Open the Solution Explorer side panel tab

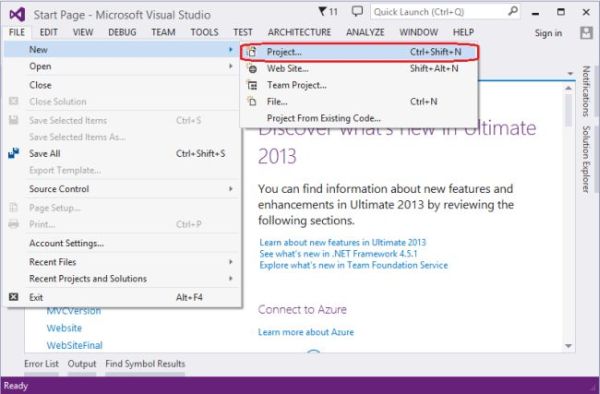pyautogui.click(x=585, y=159)
